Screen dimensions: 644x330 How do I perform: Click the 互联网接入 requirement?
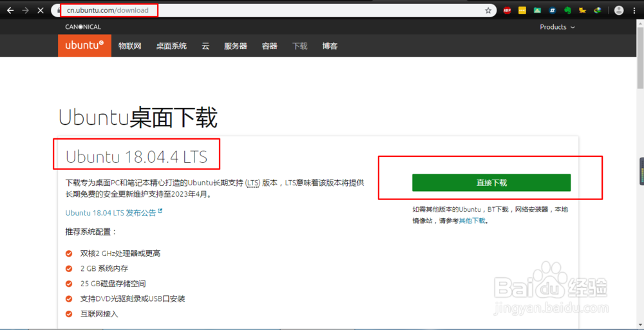(x=99, y=314)
